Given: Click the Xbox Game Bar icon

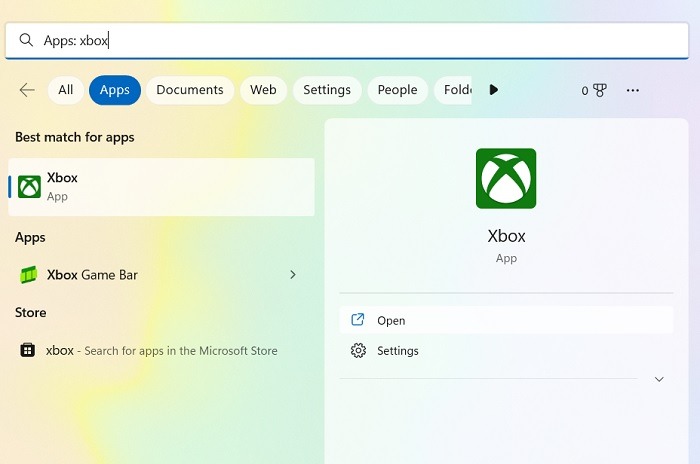Looking at the screenshot, I should 29,275.
